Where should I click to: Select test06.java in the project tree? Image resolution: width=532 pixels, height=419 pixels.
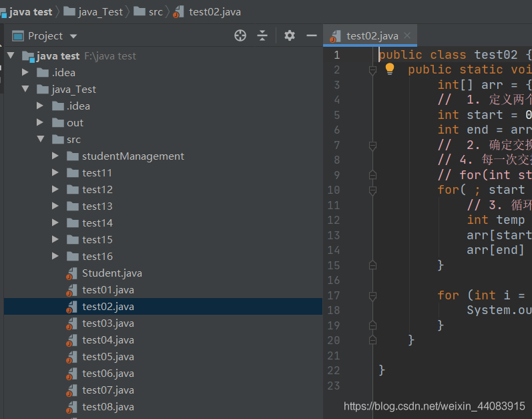coord(163,373)
